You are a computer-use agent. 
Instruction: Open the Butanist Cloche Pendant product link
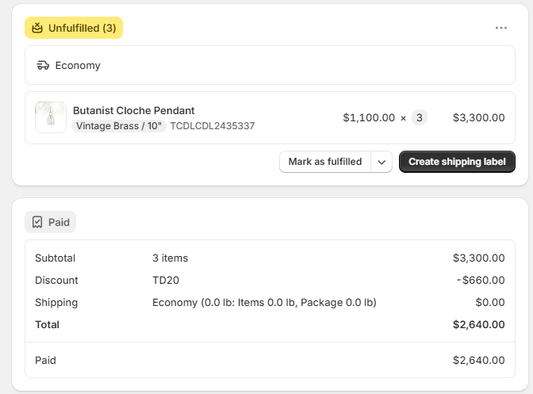click(134, 110)
